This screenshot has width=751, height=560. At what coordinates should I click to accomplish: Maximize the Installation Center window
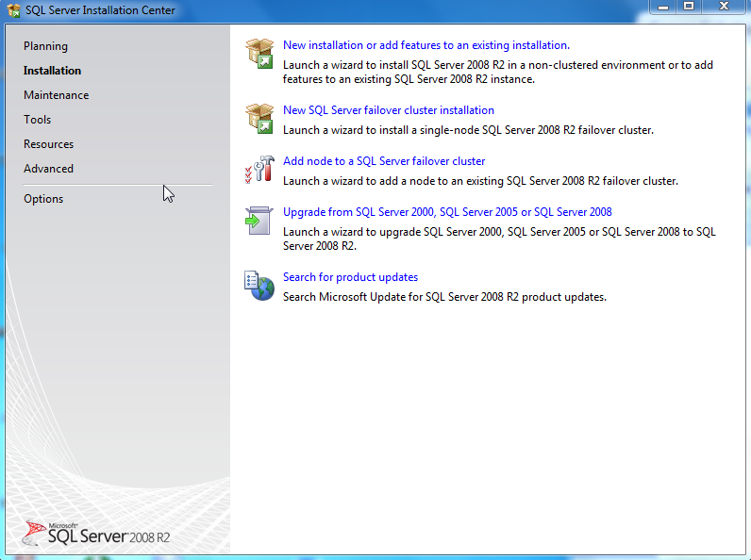click(x=689, y=7)
